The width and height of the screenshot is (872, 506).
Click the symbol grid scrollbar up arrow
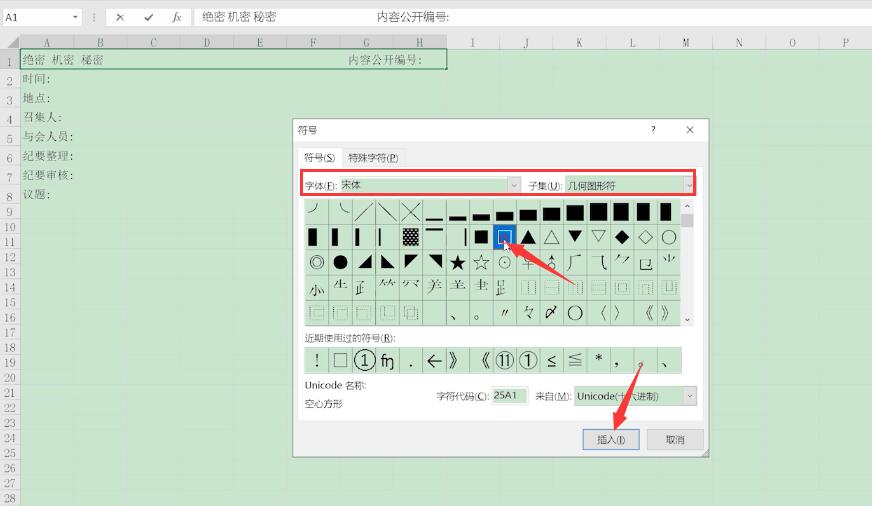click(x=687, y=206)
